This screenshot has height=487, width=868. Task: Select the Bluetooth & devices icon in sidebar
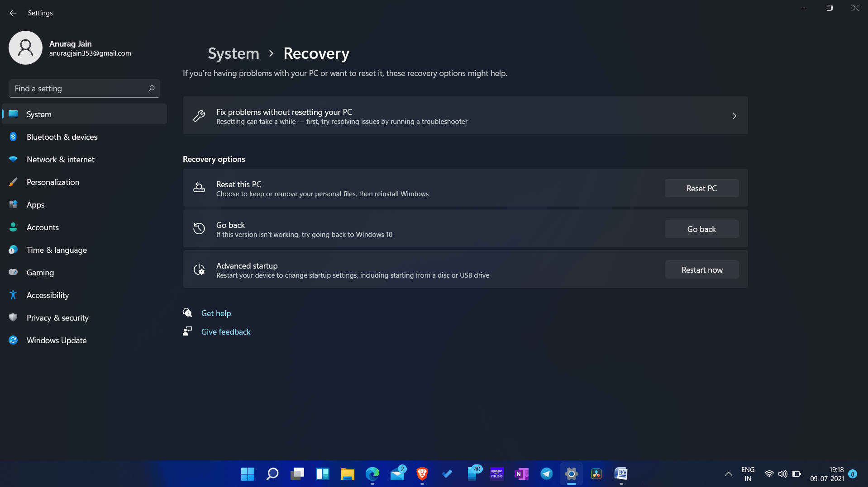point(13,137)
